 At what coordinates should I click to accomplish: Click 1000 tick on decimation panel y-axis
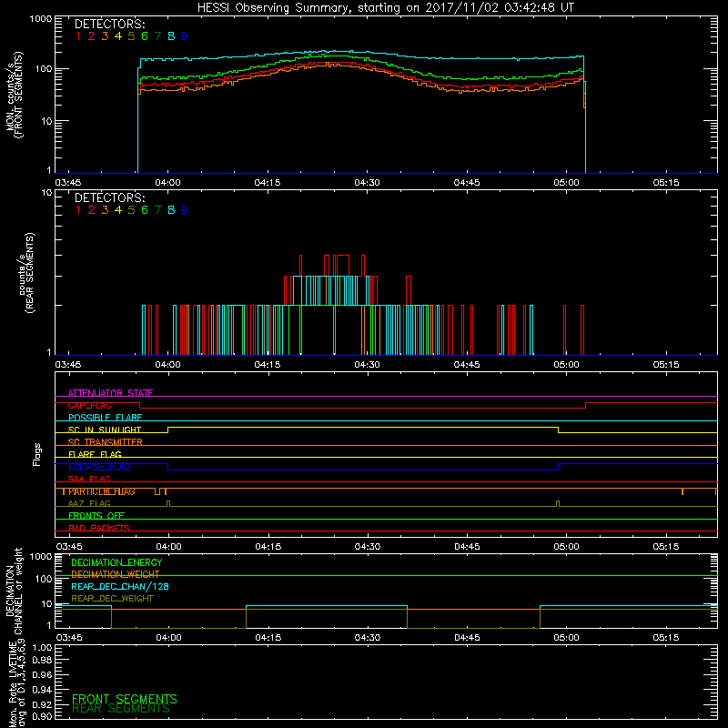pyautogui.click(x=40, y=556)
